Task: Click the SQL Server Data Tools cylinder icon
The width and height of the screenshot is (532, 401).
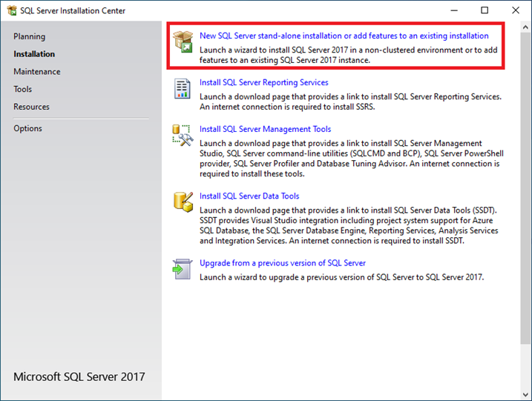Action: pos(183,202)
